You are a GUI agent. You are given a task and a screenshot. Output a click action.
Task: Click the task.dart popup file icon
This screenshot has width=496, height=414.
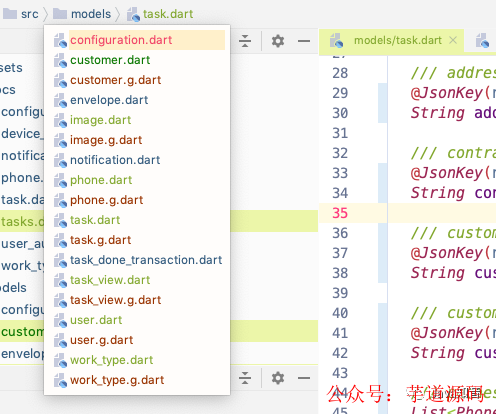click(x=60, y=220)
